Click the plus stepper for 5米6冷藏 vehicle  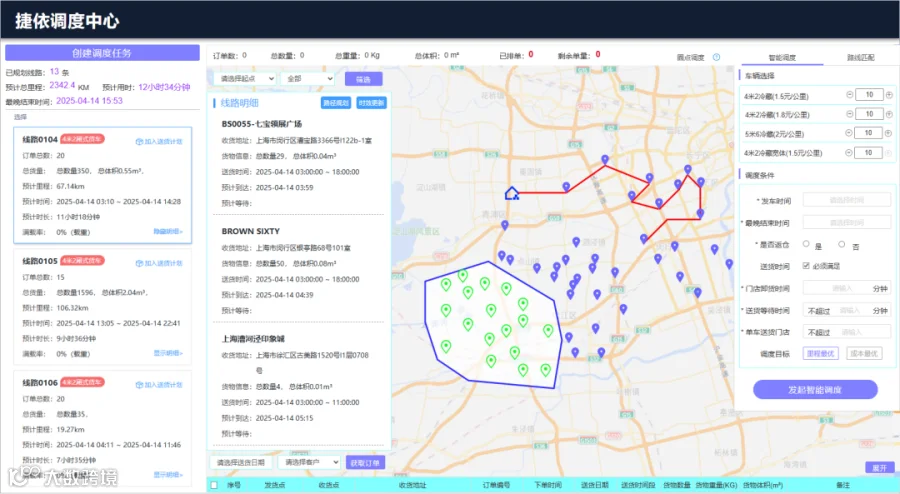pos(888,133)
